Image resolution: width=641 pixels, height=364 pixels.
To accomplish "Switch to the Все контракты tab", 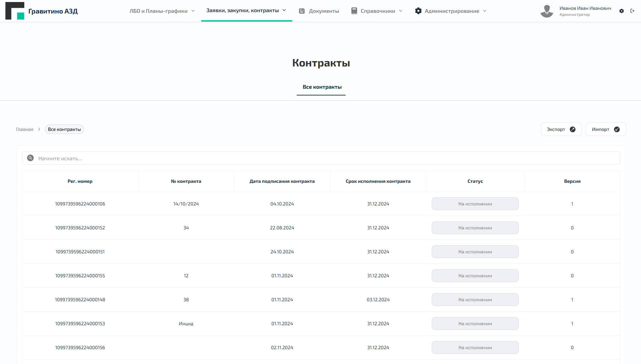I will [321, 87].
